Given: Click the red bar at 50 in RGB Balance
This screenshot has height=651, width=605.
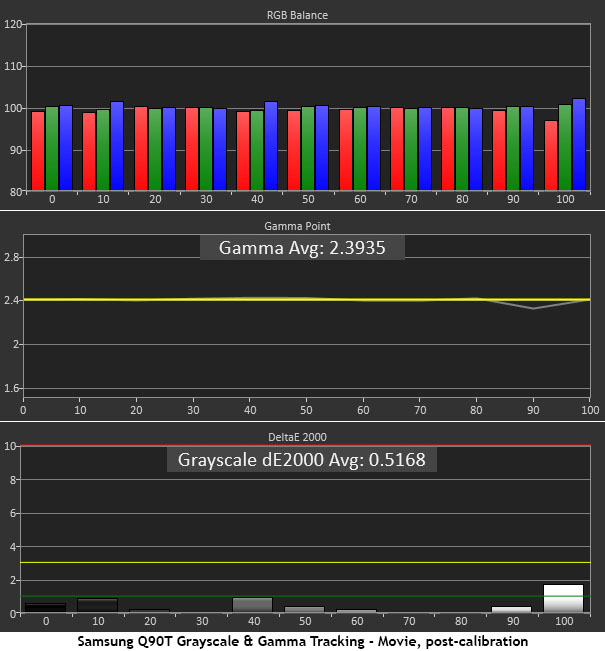Looking at the screenshot, I should point(294,150).
